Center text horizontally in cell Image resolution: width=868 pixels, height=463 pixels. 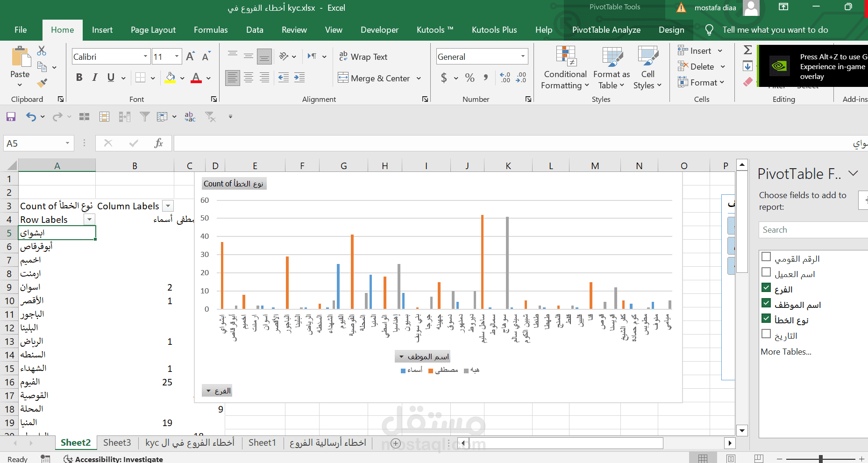[249, 78]
